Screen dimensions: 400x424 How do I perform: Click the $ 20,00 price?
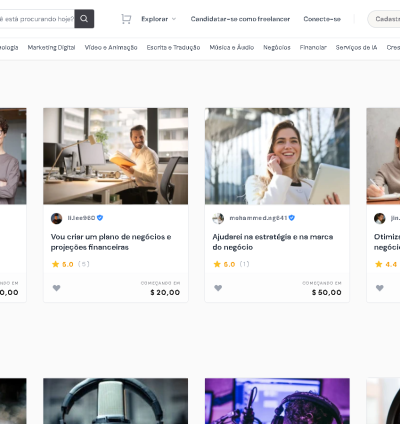pyautogui.click(x=165, y=292)
